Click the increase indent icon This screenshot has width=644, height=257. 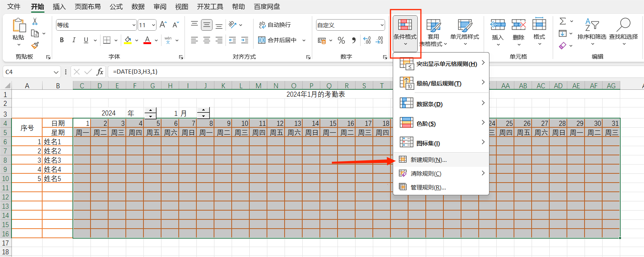(x=245, y=40)
